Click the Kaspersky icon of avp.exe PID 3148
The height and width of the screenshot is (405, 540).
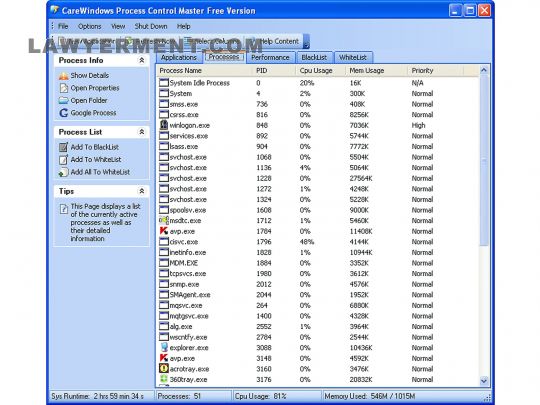point(164,358)
